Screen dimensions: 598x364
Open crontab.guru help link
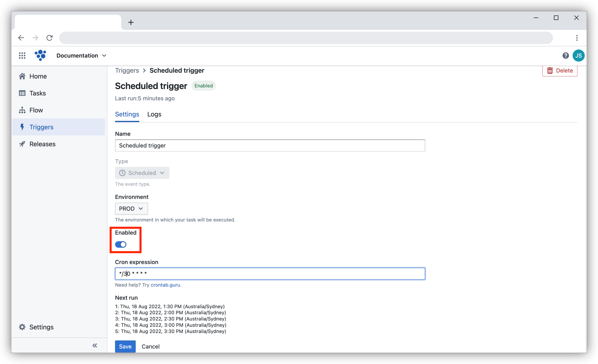point(166,285)
